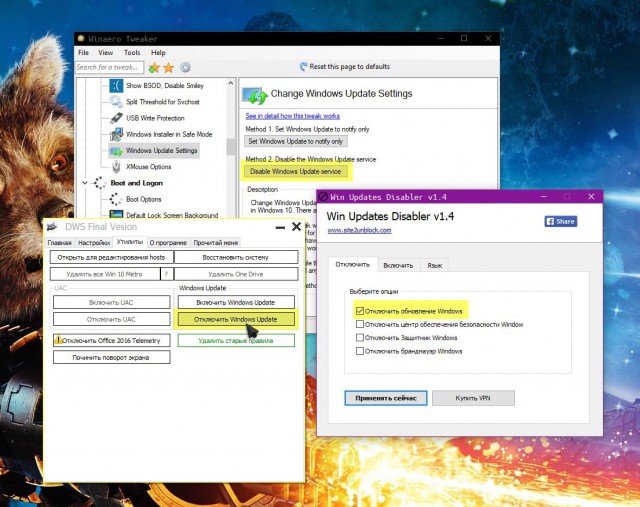The width and height of the screenshot is (640, 507).
Task: Click the question mark button beside Удалить все Win 10 Metro
Action: point(167,274)
